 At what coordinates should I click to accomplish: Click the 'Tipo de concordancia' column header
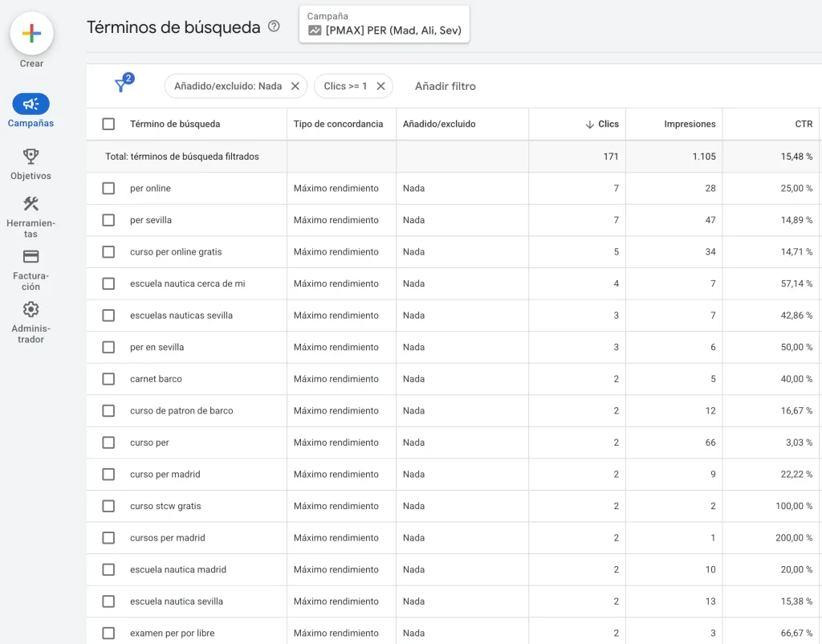(x=338, y=124)
